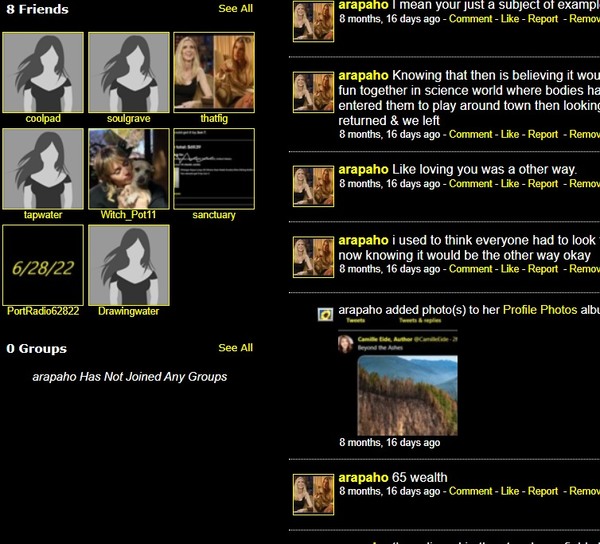Screen dimensions: 600x544
Task: Click Witch_Pot11's profile picture
Action: click(129, 168)
